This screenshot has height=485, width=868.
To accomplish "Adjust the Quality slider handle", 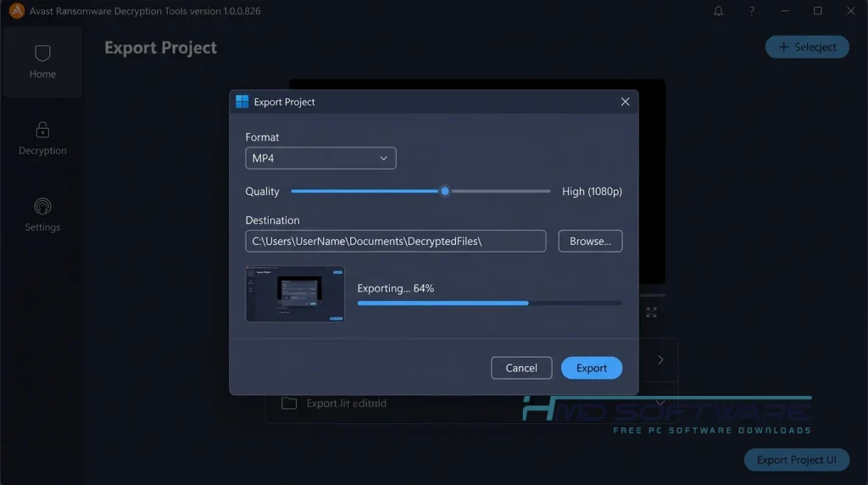I will (444, 191).
